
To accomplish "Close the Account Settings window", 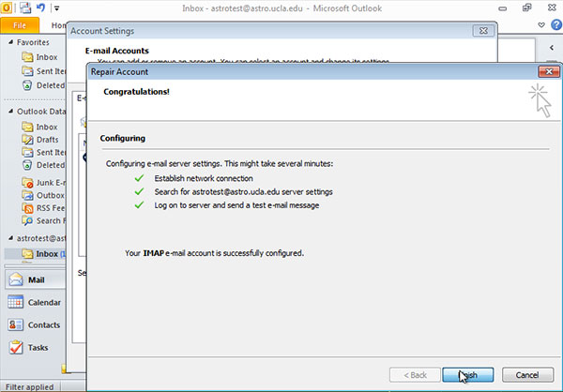I will [x=483, y=31].
